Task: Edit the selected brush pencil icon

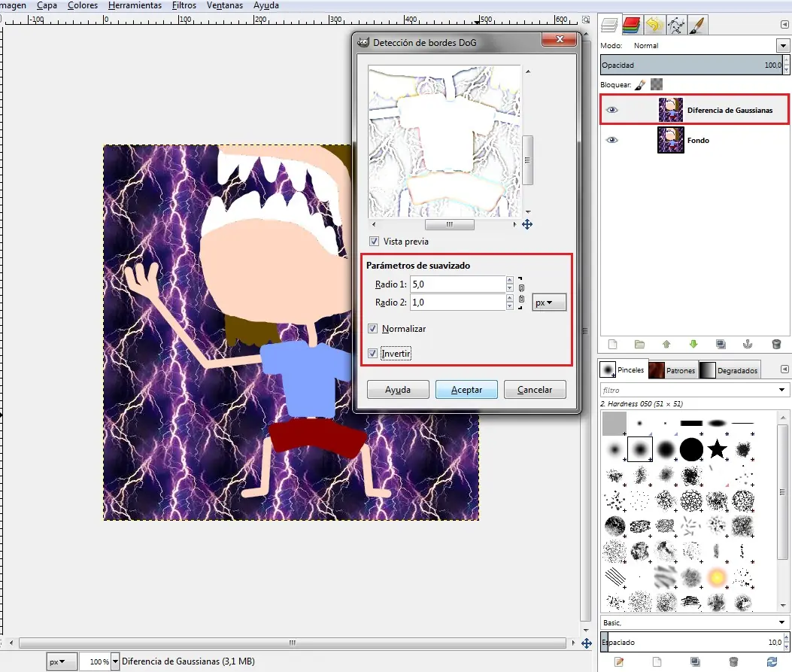Action: click(x=619, y=662)
